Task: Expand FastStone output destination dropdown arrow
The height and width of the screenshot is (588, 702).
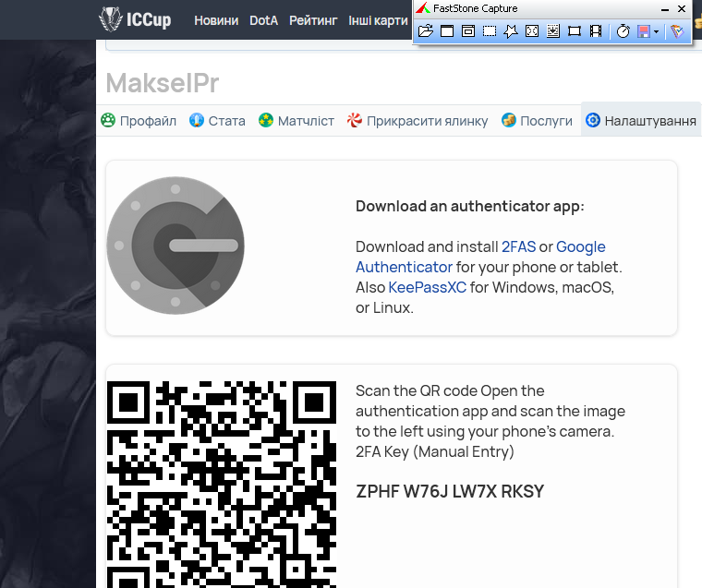Action: pyautogui.click(x=657, y=31)
